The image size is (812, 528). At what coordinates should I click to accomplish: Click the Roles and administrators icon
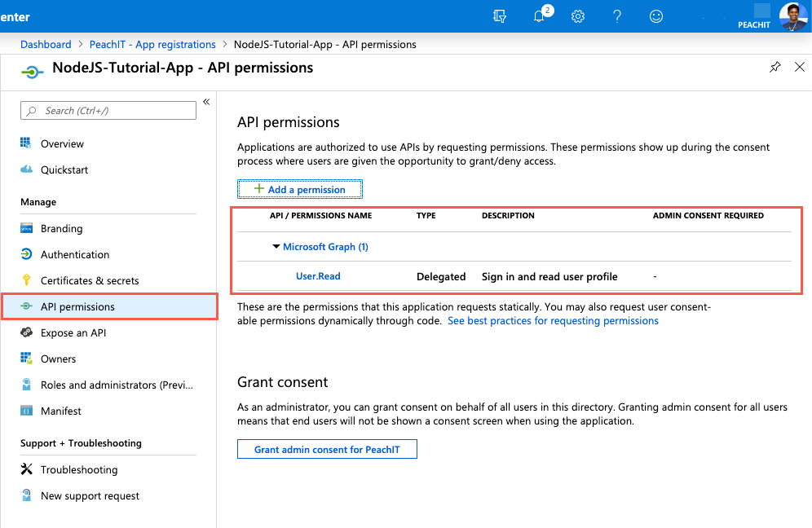[26, 384]
